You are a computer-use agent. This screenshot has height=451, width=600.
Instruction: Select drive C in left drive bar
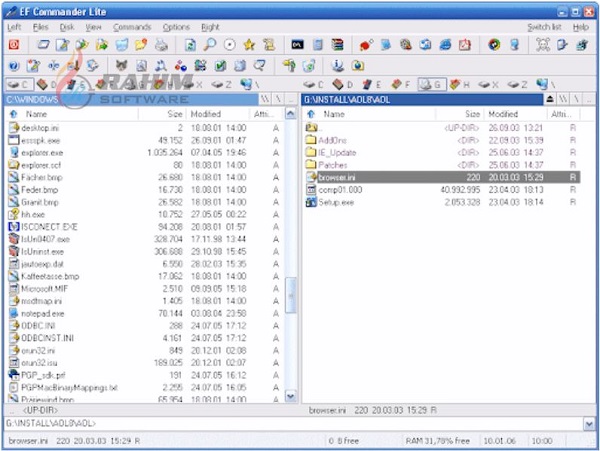(19, 85)
